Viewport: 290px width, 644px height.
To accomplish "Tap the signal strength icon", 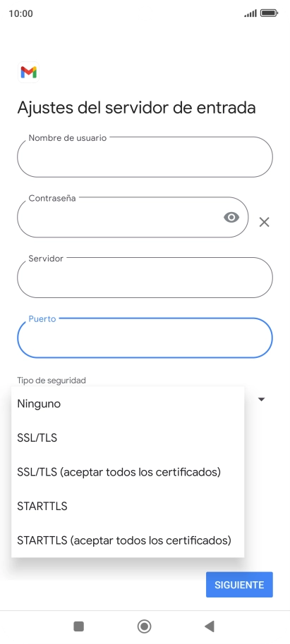I will (250, 13).
